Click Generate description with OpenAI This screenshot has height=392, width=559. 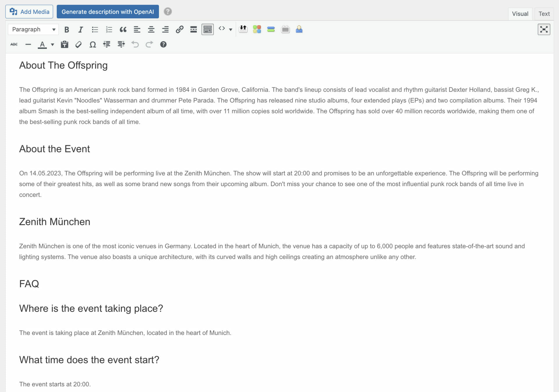(x=107, y=12)
